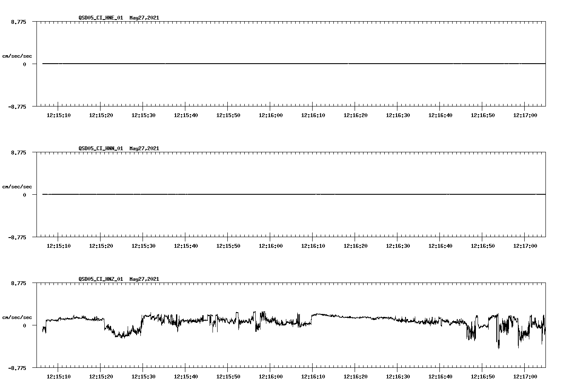Select the 12:16:00 tick label below the middle plot
This screenshot has width=576, height=392.
click(270, 245)
